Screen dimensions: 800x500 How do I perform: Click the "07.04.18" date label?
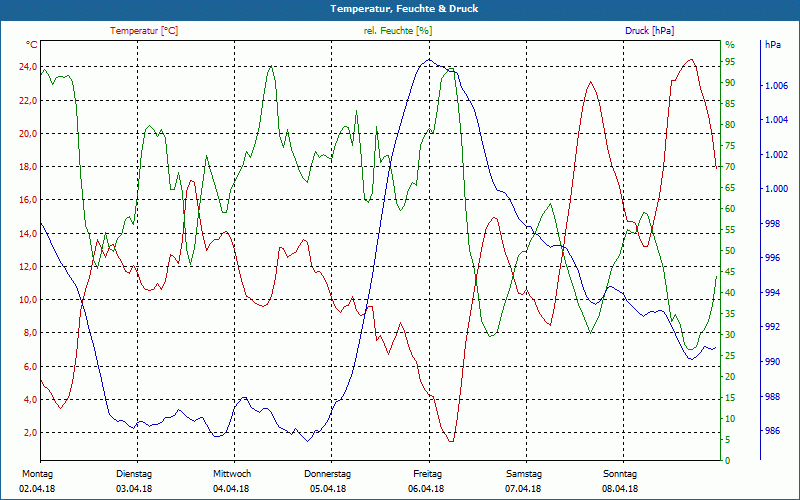523,489
